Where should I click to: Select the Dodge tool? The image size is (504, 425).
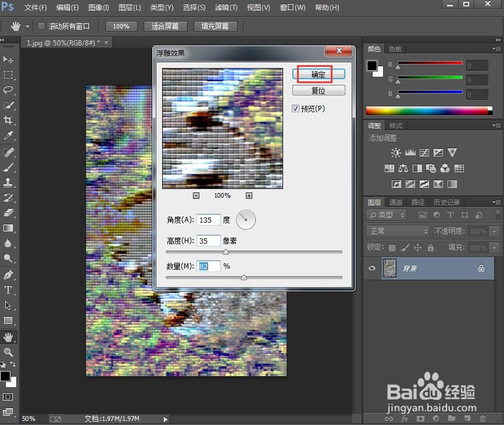8,258
